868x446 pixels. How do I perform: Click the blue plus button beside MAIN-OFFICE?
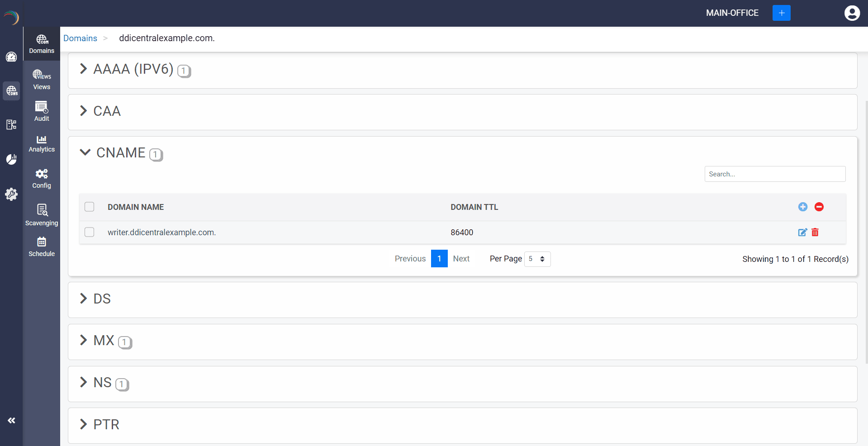click(781, 13)
